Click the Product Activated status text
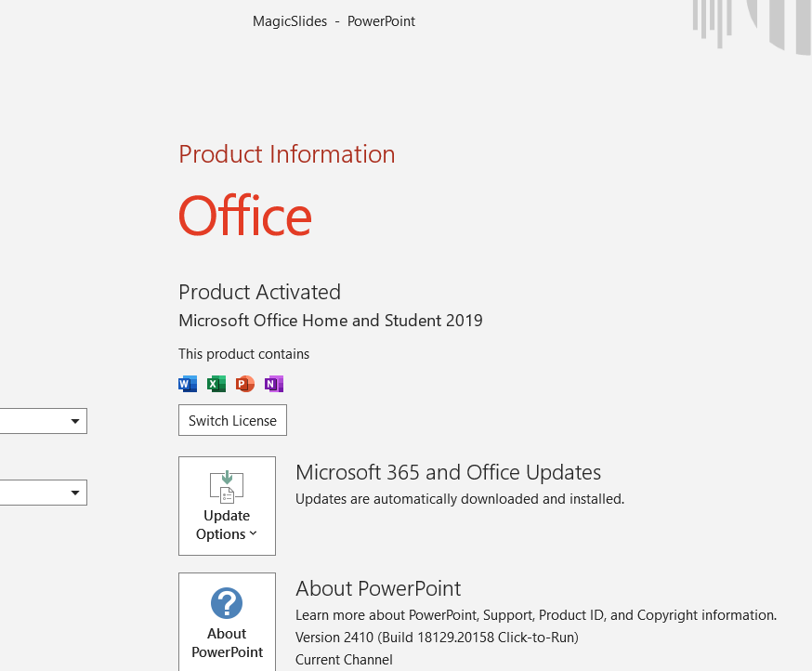The height and width of the screenshot is (671, 812). pos(259,292)
